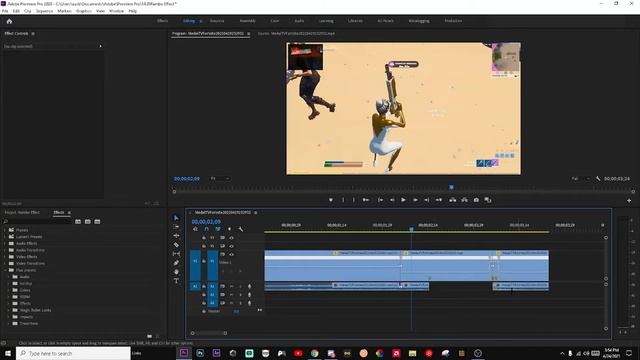Image resolution: width=640 pixels, height=360 pixels.
Task: Expand Video Transitions folder
Action: [5, 263]
